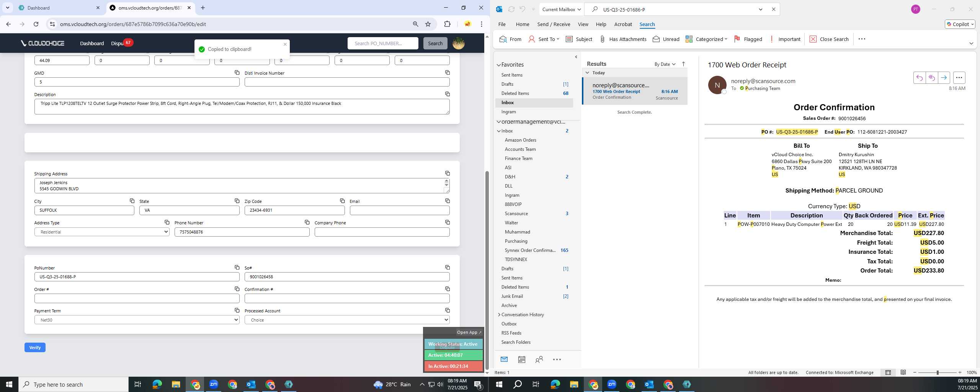Reply all to the Outlook email
980x392 pixels.
[x=931, y=78]
